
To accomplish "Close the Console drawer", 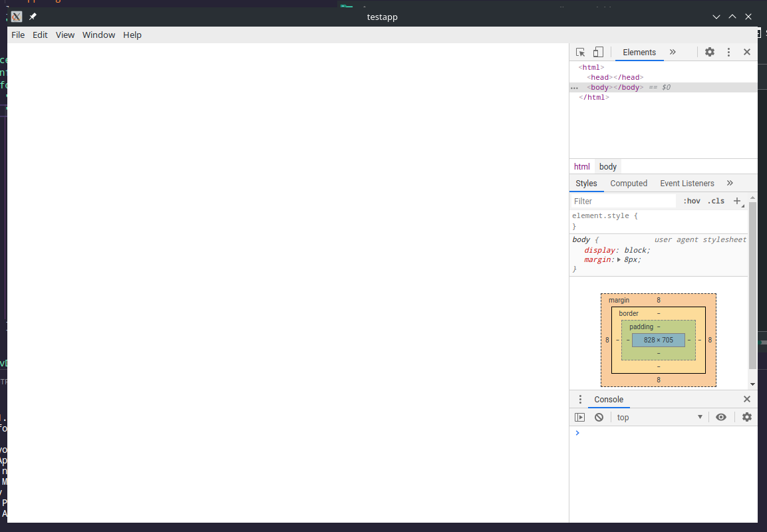I will coord(747,400).
